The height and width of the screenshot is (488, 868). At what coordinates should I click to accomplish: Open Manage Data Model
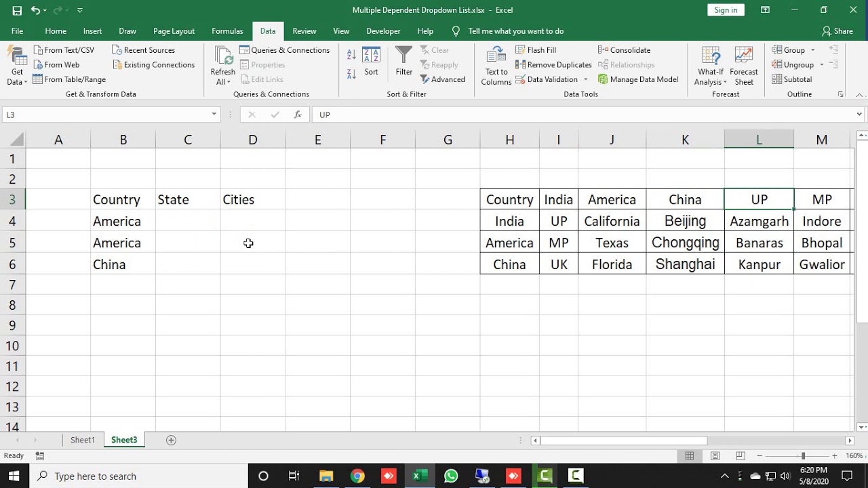pos(638,79)
